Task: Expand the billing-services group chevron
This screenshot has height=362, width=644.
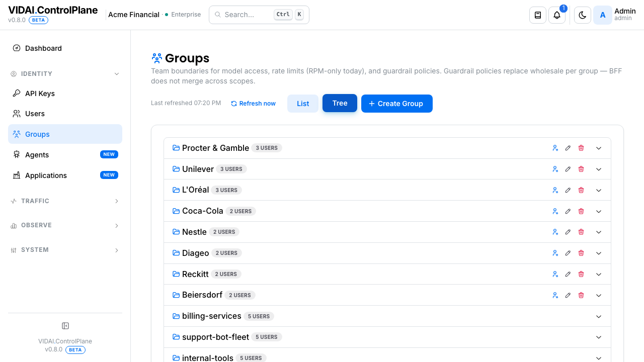Action: click(x=599, y=316)
